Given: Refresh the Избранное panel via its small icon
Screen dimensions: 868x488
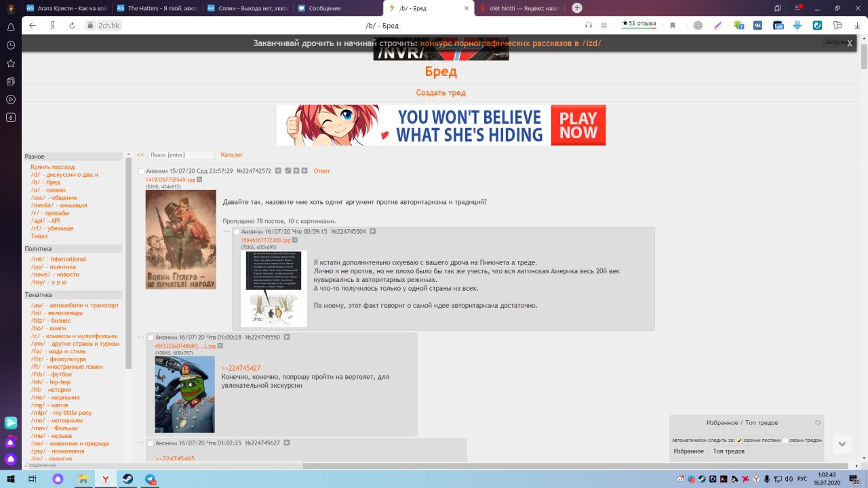Looking at the screenshot, I should click(818, 422).
